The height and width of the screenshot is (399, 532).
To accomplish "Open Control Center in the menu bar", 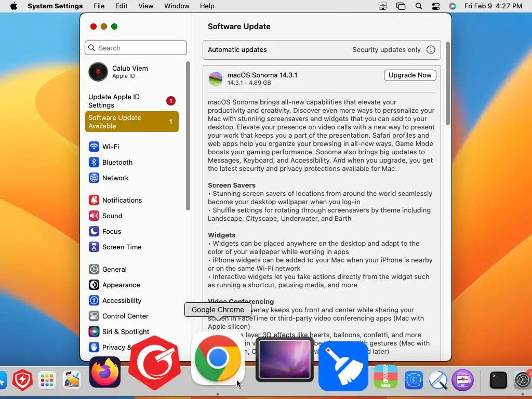I will point(436,6).
